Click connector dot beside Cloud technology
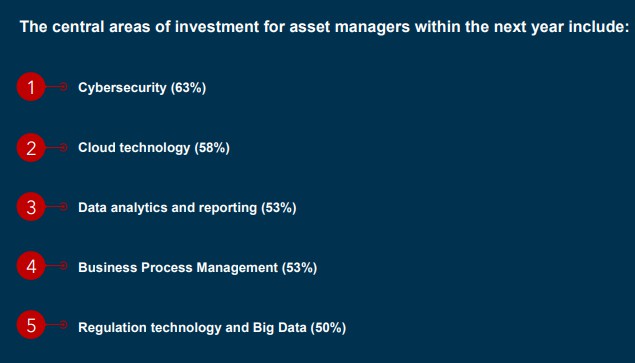The height and width of the screenshot is (363, 635). click(x=63, y=147)
